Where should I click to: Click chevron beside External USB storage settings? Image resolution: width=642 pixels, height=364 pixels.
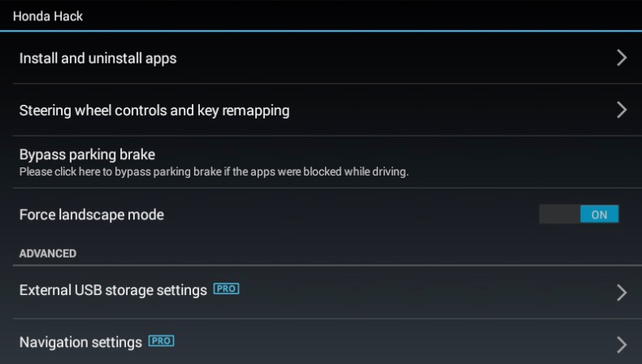point(622,292)
